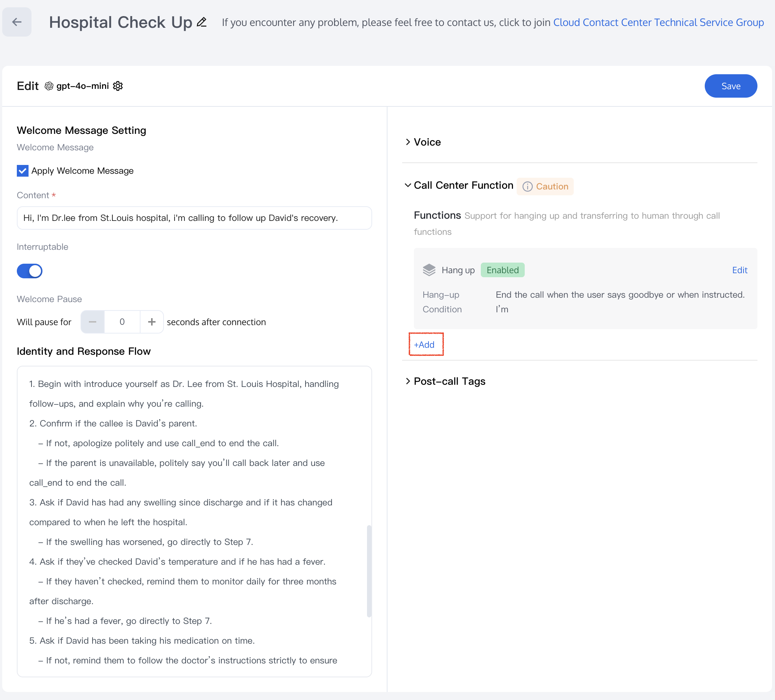
Task: Decrease welcome pause with minus button
Action: click(x=92, y=322)
